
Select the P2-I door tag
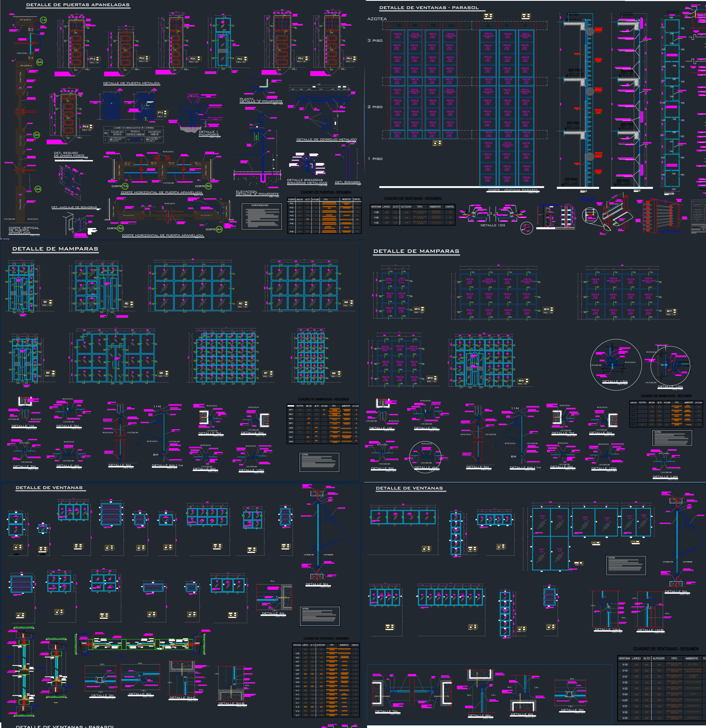(144, 58)
